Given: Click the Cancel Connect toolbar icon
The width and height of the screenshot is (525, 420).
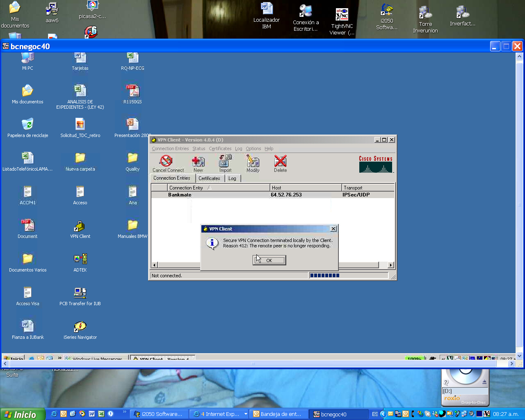Looking at the screenshot, I should (x=166, y=160).
